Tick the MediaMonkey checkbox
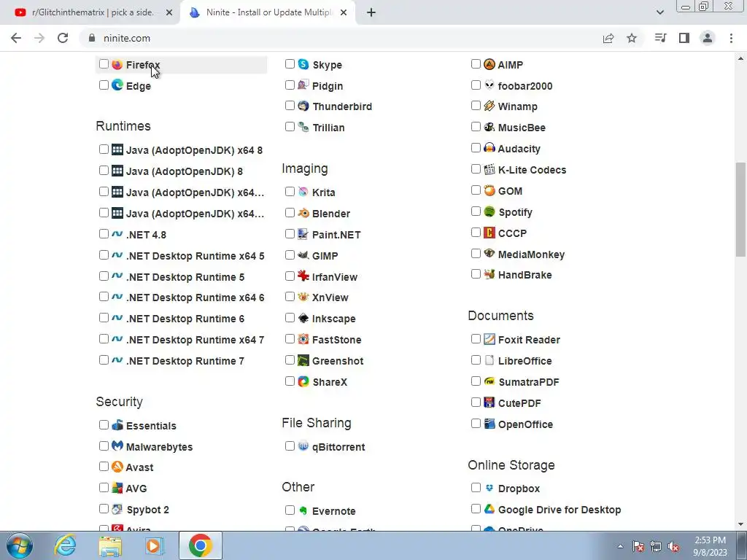 click(x=476, y=253)
